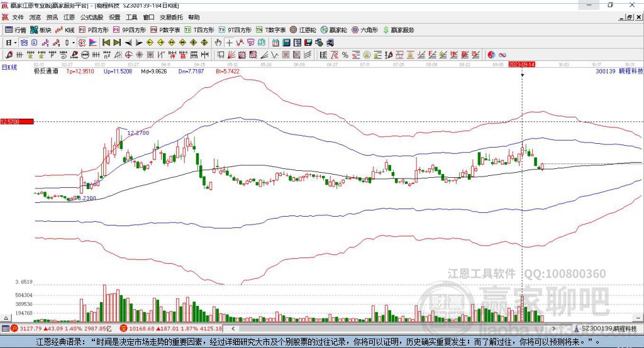
Task: Click the blue infinity symbol icon
Action: click(502, 55)
